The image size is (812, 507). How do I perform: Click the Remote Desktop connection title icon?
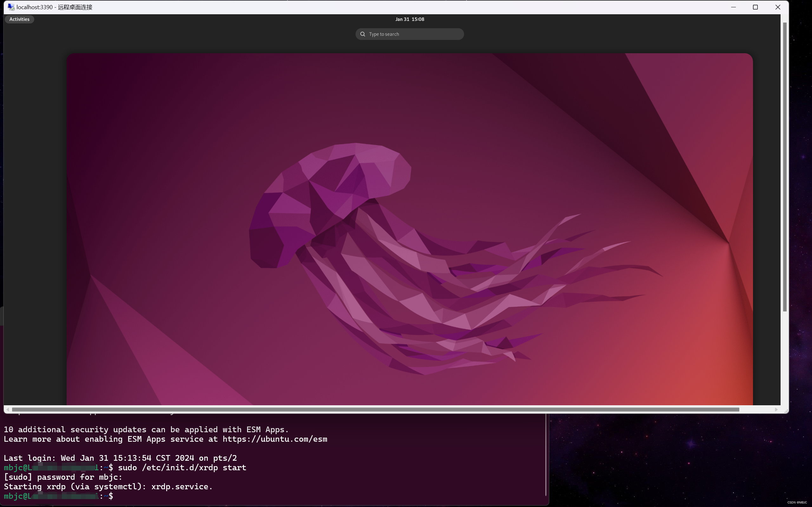11,7
